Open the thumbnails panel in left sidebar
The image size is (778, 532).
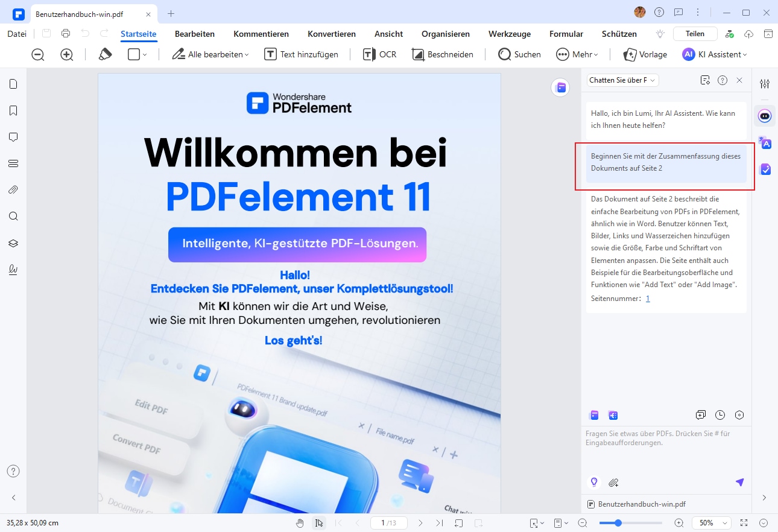pyautogui.click(x=13, y=84)
